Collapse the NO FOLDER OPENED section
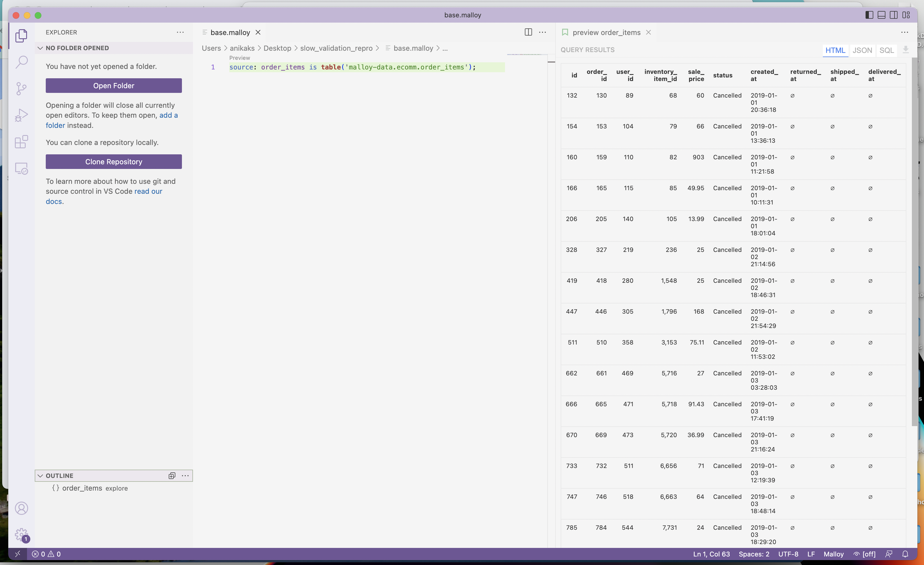Screen dimensions: 924x565 point(40,48)
